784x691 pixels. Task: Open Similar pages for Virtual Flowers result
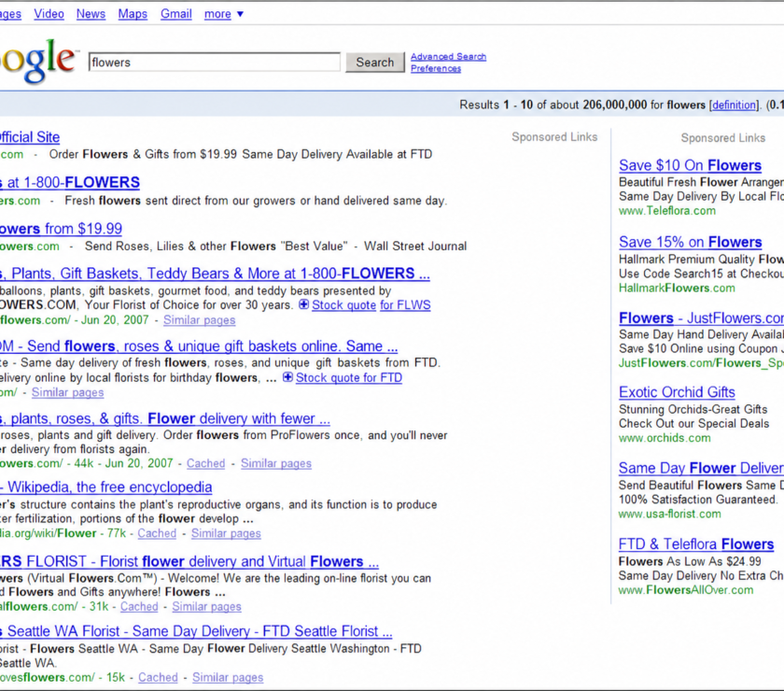[x=207, y=606]
